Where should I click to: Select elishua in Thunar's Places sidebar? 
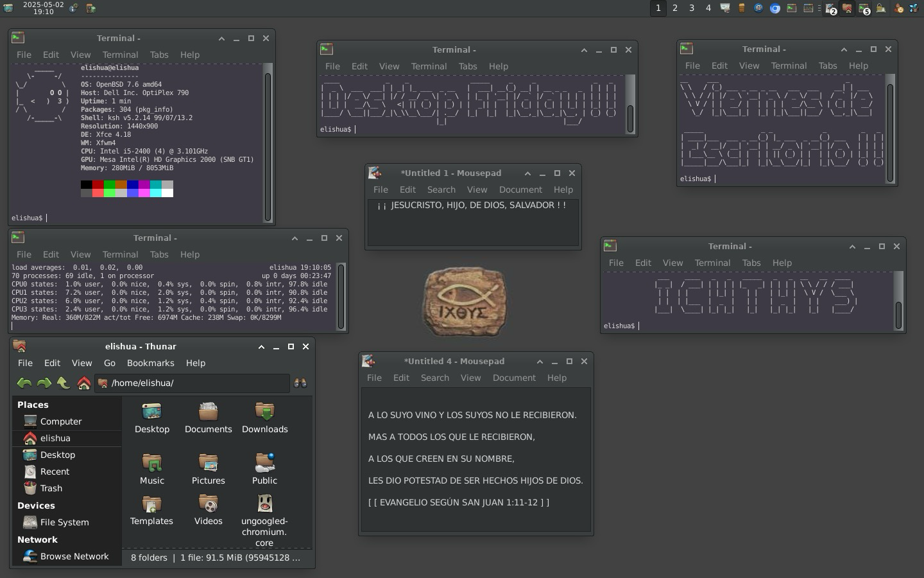pos(67,438)
